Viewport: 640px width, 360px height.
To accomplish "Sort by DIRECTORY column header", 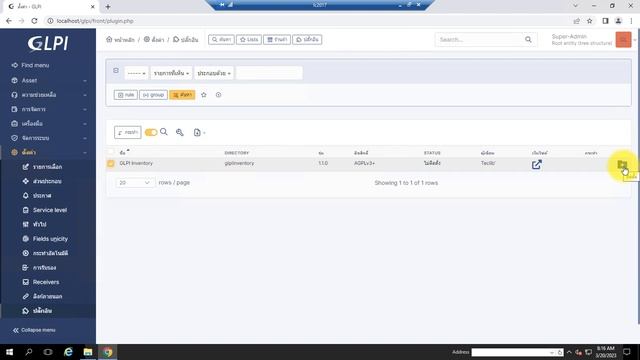I will 237,153.
